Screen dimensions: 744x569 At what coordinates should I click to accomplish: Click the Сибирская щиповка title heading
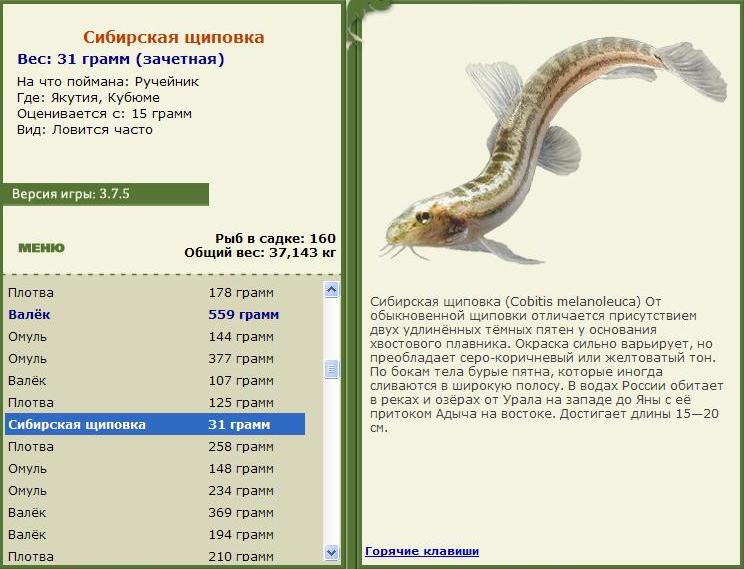point(174,37)
